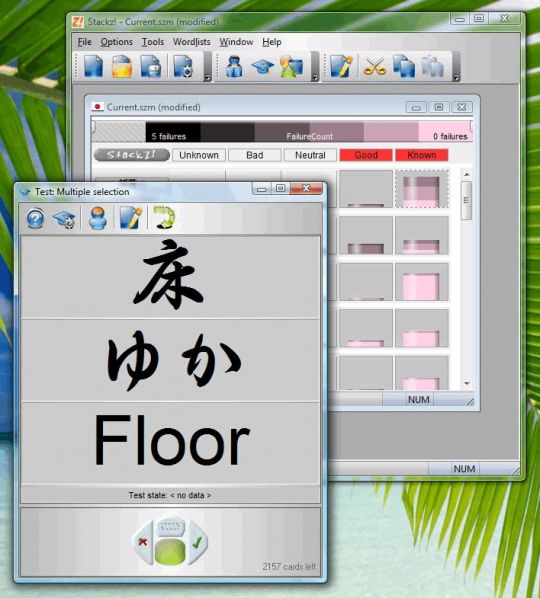Click the 0 failures pink color segment
Image resolution: width=540 pixels, height=598 pixels.
[x=445, y=132]
